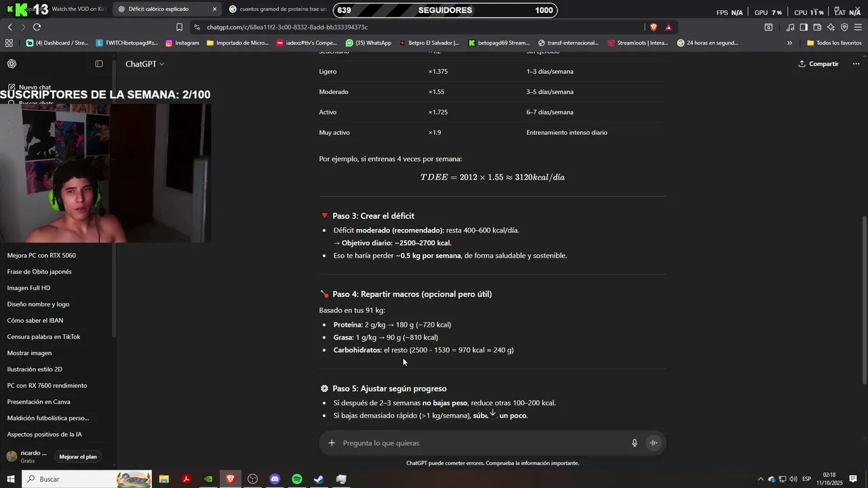Open chat 'Cómo saber el IBAN'

(x=35, y=321)
